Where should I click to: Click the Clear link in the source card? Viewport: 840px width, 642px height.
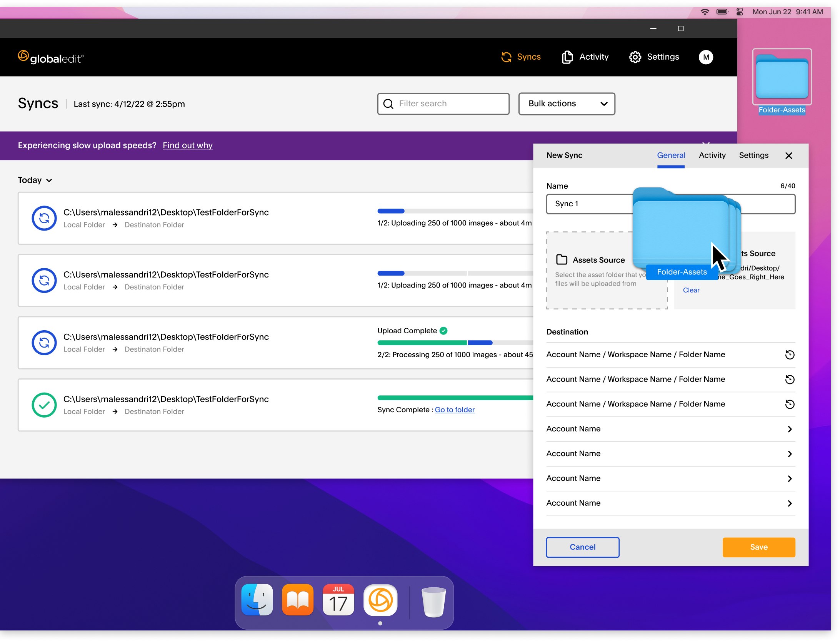(x=691, y=290)
